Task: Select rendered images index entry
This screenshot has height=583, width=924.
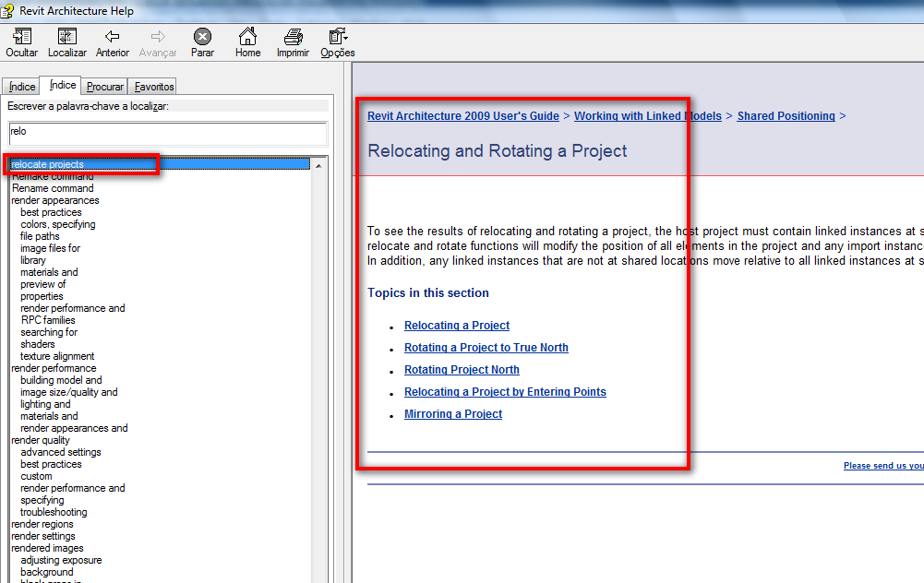Action: coord(47,548)
